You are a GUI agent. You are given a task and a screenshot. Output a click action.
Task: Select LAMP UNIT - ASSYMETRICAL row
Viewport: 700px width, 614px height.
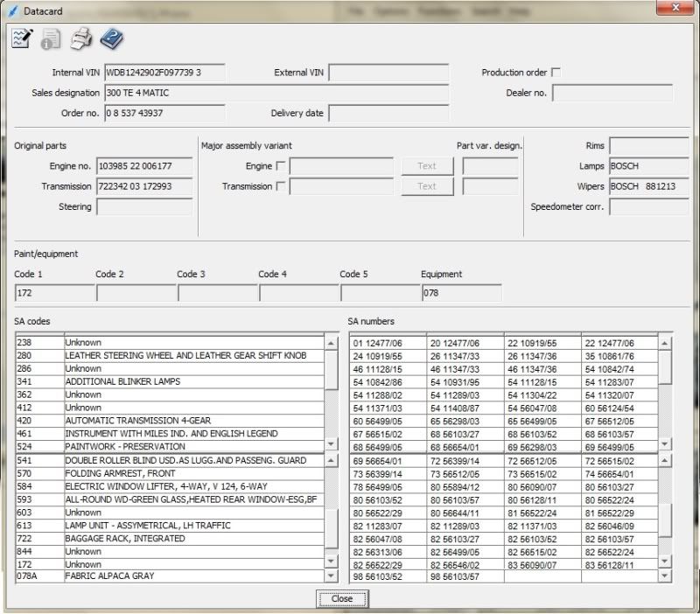(170, 525)
